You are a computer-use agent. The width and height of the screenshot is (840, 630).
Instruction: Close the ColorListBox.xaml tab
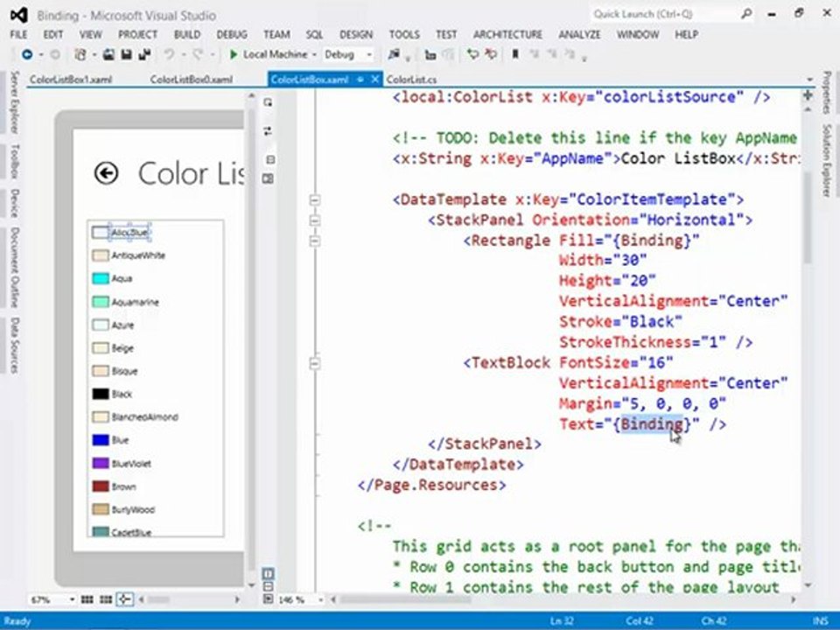click(375, 80)
